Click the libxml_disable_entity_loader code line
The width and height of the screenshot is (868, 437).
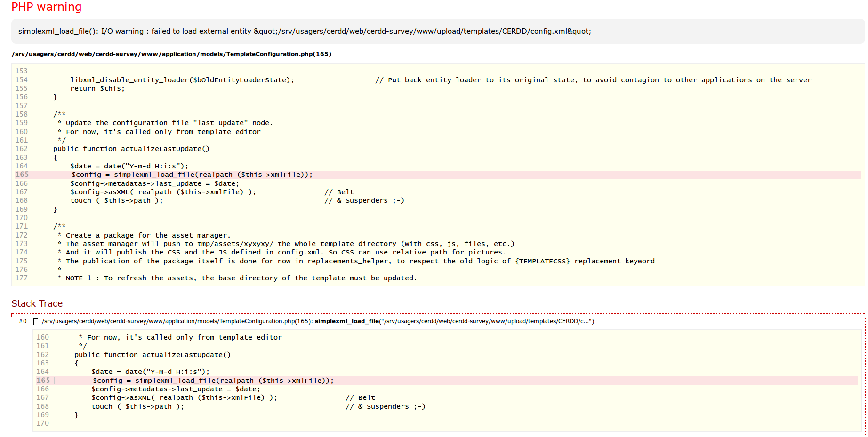click(x=182, y=80)
